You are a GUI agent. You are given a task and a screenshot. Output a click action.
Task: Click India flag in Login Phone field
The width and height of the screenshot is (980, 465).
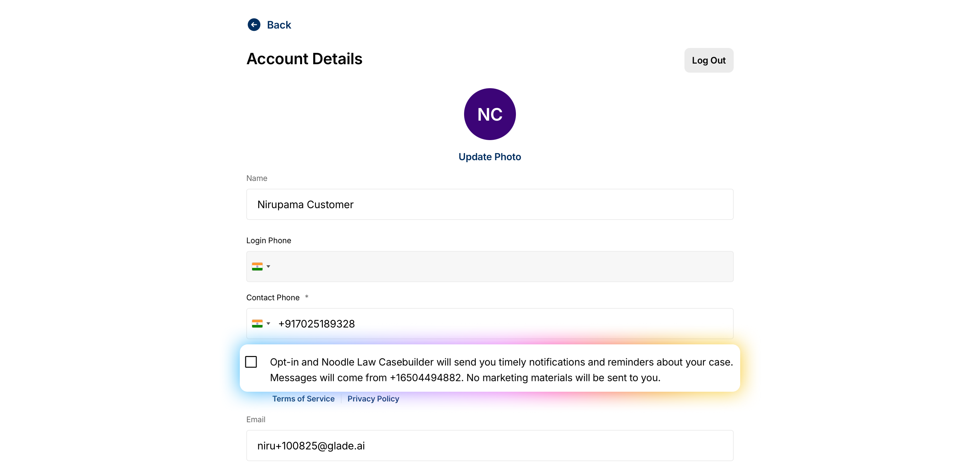(x=257, y=266)
